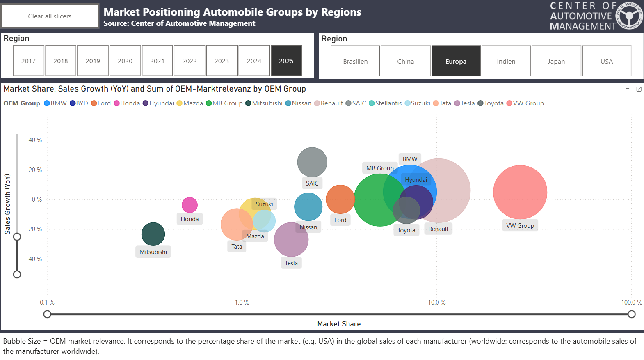Select the SAIC bubble

[312, 162]
